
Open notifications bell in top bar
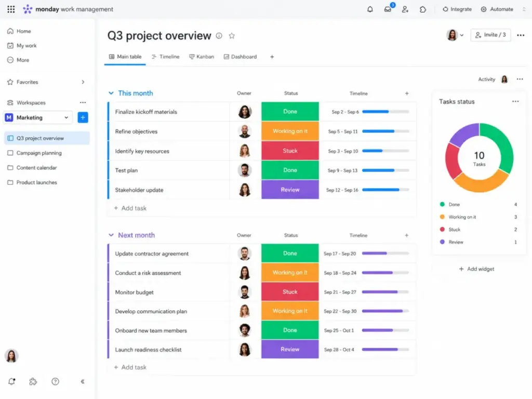click(370, 9)
